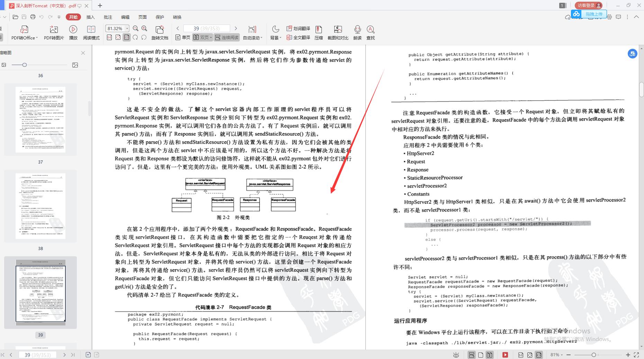This screenshot has height=359, width=644.
Task: Toggle 双页 double page layout
Action: [x=202, y=37]
